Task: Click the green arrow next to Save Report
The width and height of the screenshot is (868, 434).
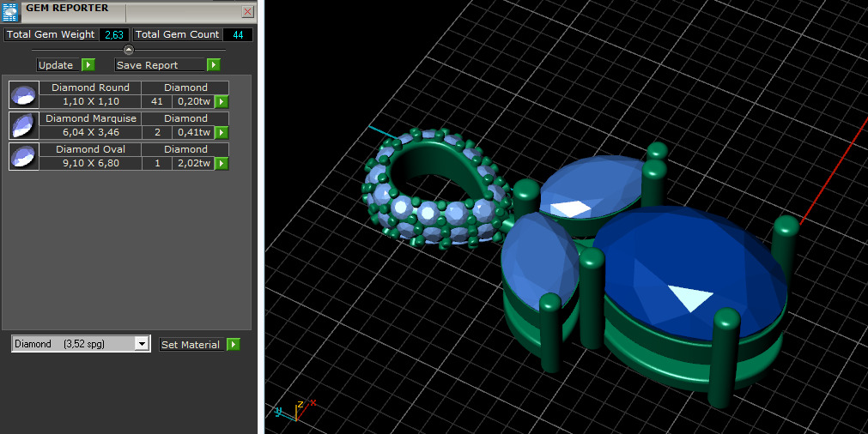Action: click(213, 64)
